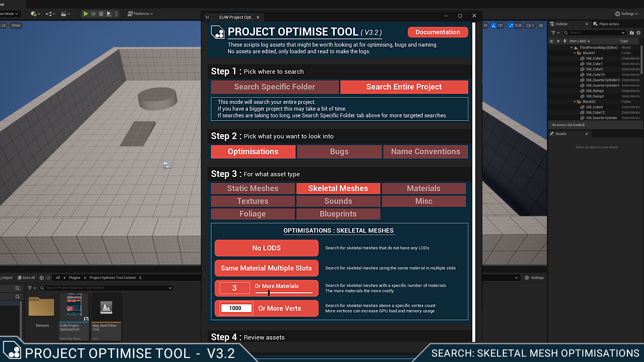Screen dimensions: 644x362
Task: Toggle the Outliner visibility eye column header
Action: tap(551, 41)
